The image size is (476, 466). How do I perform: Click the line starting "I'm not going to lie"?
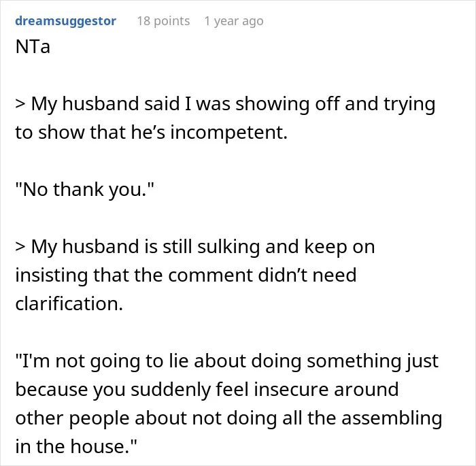pyautogui.click(x=226, y=361)
